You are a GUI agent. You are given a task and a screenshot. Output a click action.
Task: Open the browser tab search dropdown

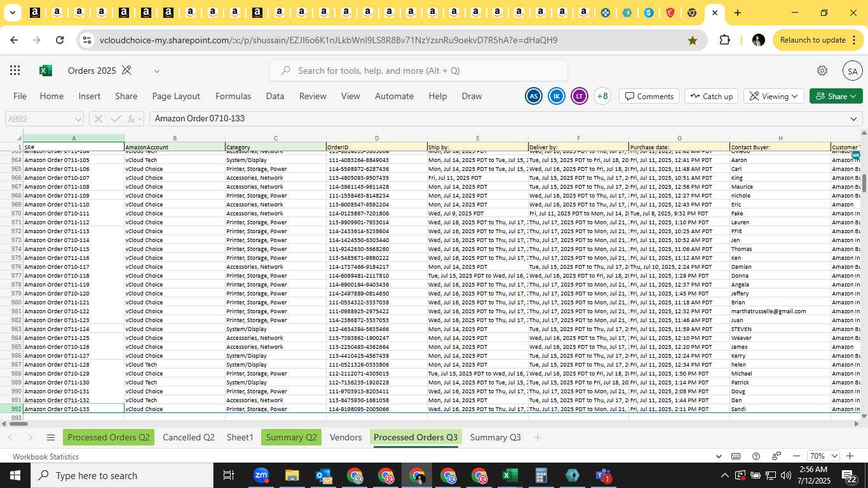pos(12,13)
